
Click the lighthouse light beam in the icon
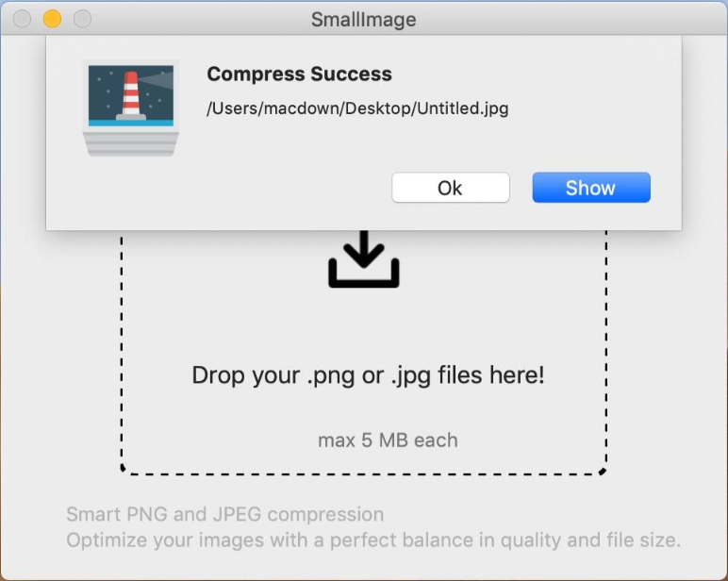pyautogui.click(x=156, y=81)
